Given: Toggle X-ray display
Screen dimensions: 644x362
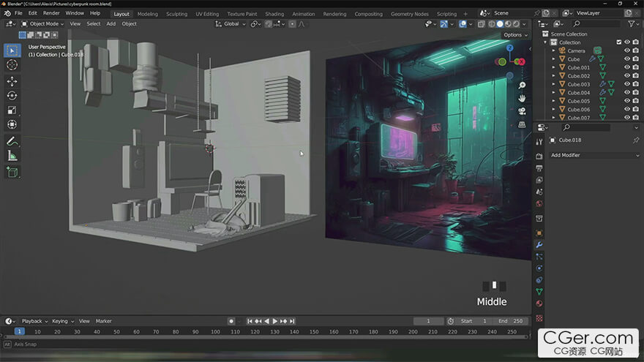Looking at the screenshot, I should tap(482, 24).
